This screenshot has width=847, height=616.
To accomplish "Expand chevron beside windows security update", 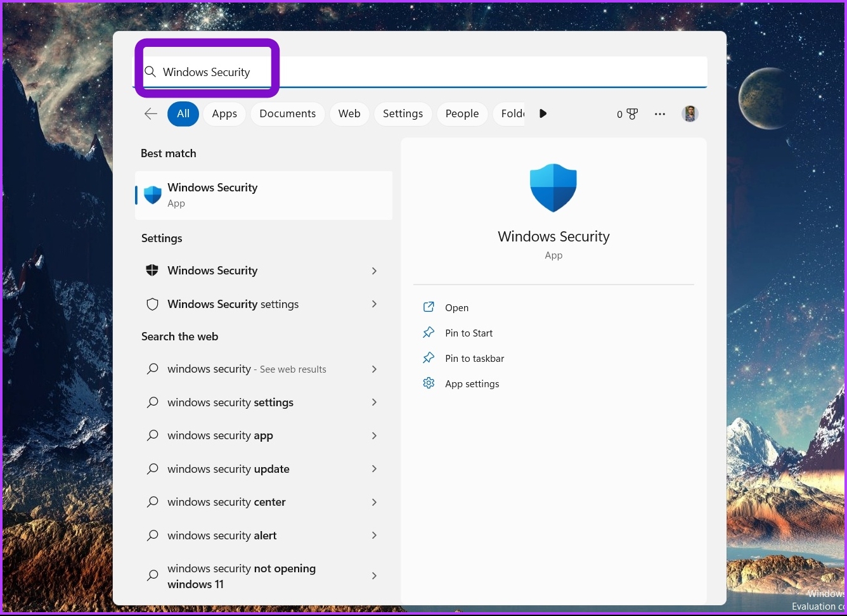I will coord(374,469).
